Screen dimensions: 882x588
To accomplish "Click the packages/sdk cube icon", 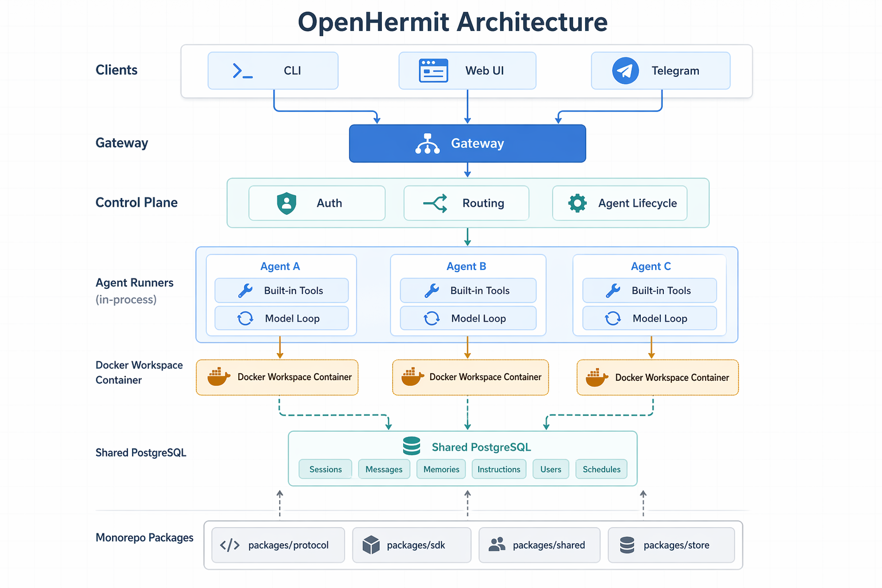I will pyautogui.click(x=372, y=545).
